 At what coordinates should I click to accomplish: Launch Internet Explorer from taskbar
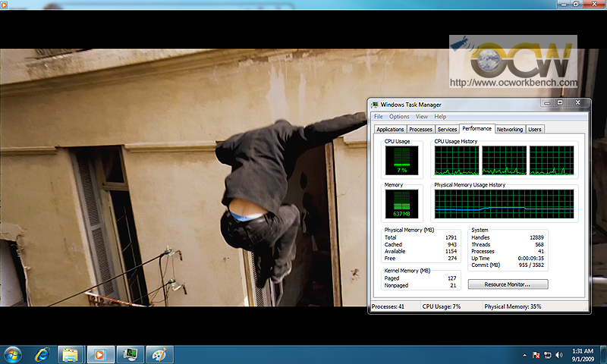[42, 355]
